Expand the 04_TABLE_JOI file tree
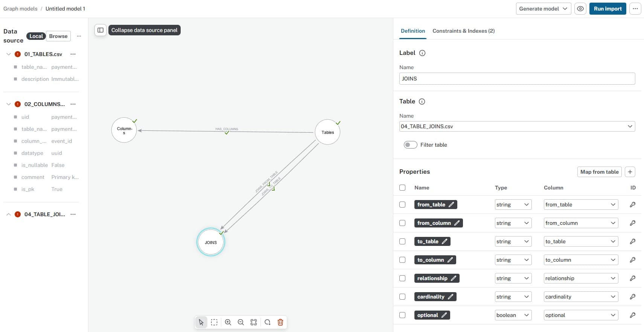 pyautogui.click(x=9, y=214)
